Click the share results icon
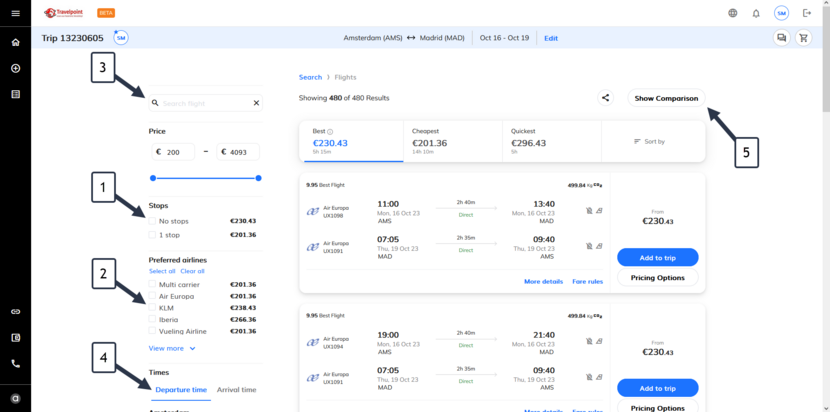The width and height of the screenshot is (830, 412). click(x=606, y=98)
